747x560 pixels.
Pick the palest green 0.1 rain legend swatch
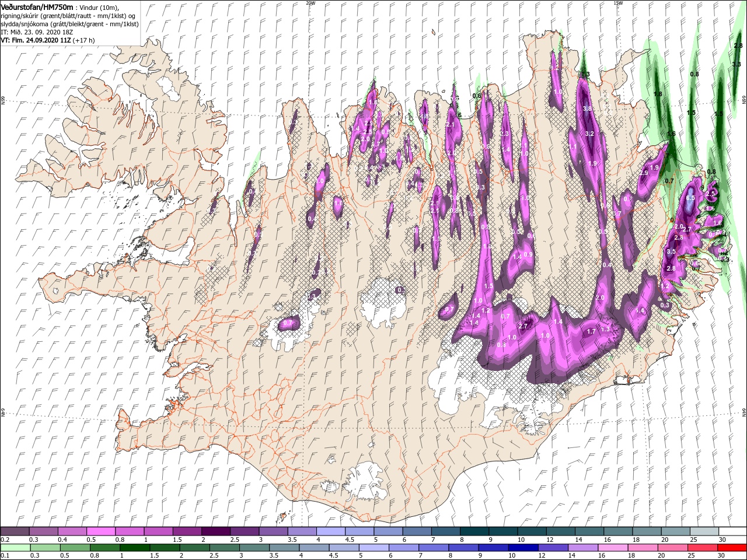click(x=15, y=548)
